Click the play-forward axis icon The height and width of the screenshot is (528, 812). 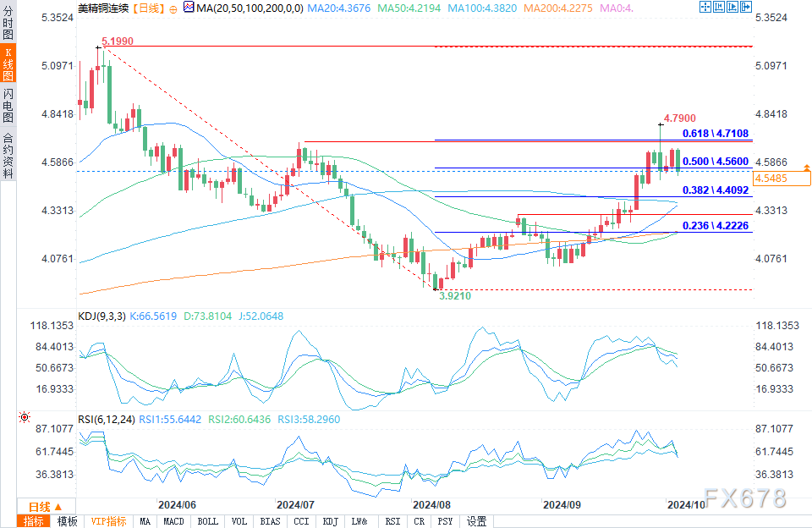click(x=732, y=7)
